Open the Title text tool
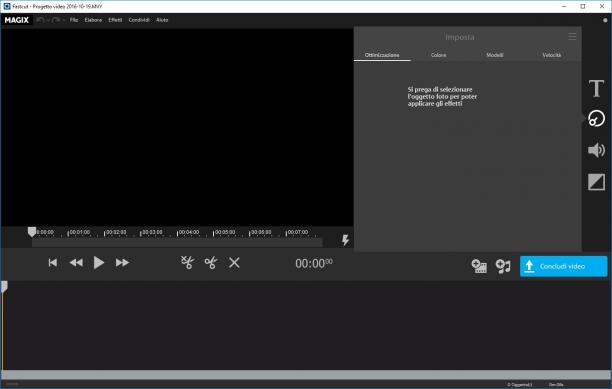 click(596, 88)
